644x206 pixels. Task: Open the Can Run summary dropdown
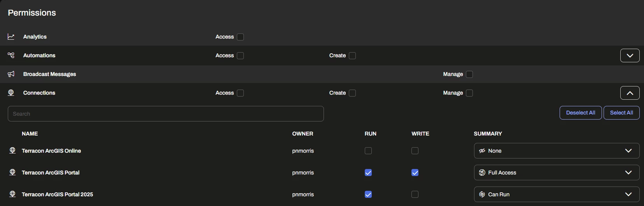(x=556, y=194)
